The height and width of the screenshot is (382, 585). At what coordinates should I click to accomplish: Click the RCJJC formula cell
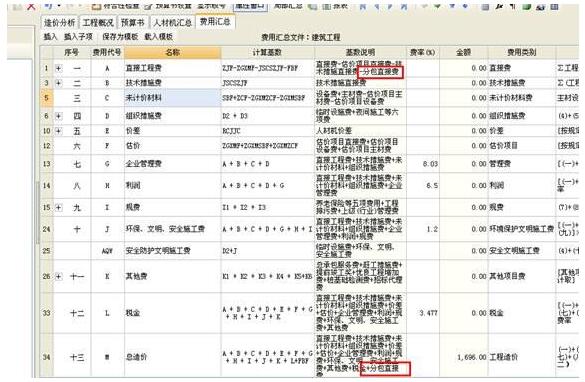(267, 131)
